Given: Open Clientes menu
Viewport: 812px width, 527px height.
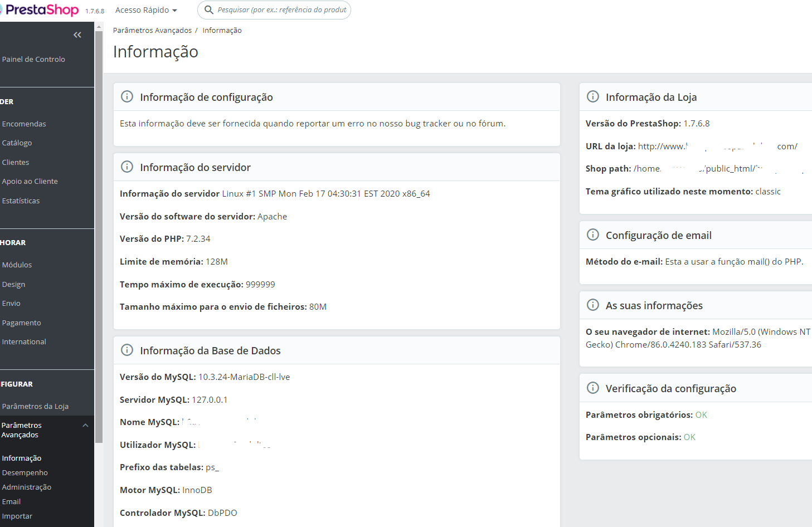Looking at the screenshot, I should pos(16,162).
